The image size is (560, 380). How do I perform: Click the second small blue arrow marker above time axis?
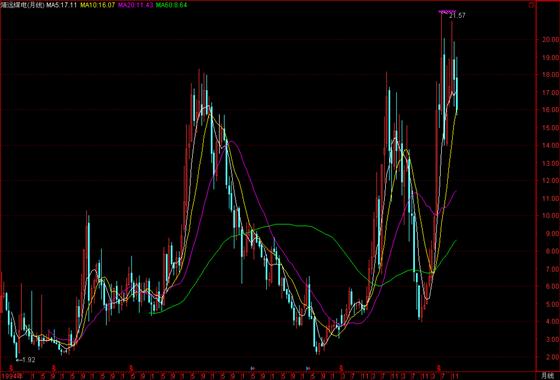(x=308, y=368)
